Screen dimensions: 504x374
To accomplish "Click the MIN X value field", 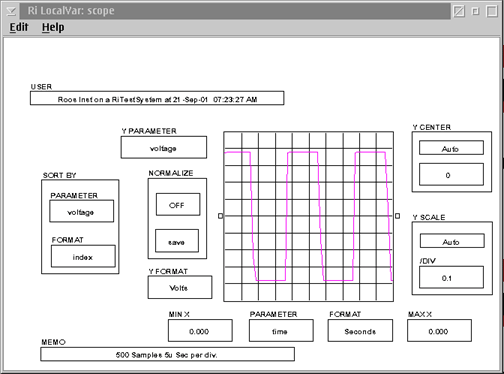I will 200,331.
